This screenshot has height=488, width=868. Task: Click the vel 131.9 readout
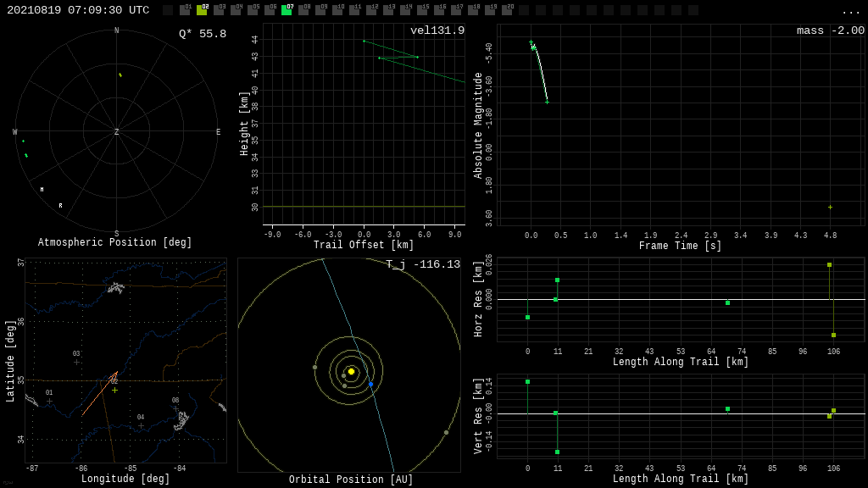pos(437,31)
